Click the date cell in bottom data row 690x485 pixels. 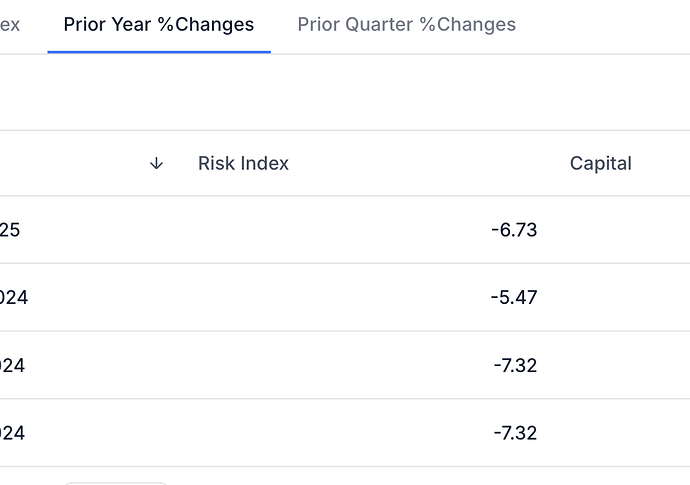pyautogui.click(x=12, y=433)
